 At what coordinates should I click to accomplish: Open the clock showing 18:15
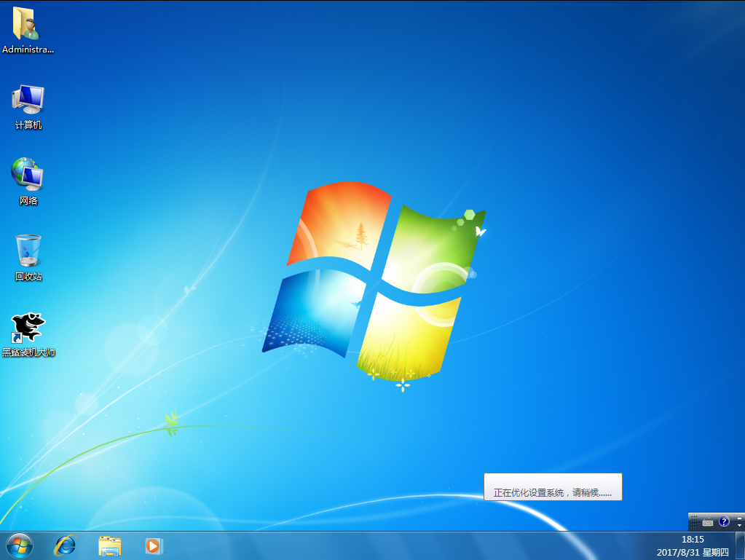point(693,540)
